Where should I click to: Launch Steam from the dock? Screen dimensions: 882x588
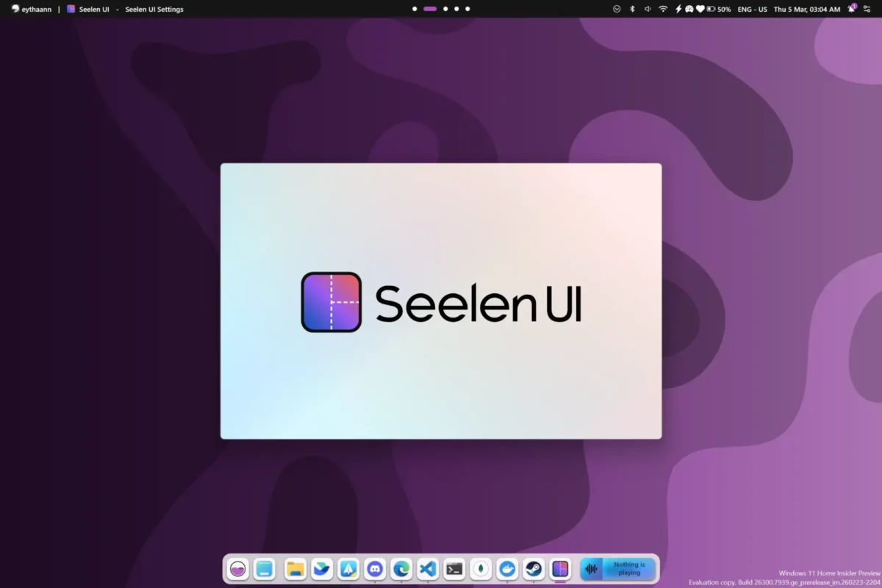[x=534, y=569]
